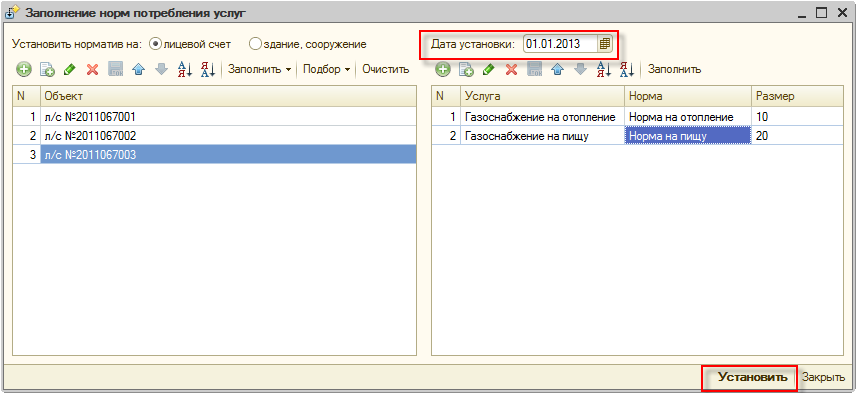This screenshot has width=856, height=393.
Task: Click the window icon in the title bar
Action: pos(11,13)
